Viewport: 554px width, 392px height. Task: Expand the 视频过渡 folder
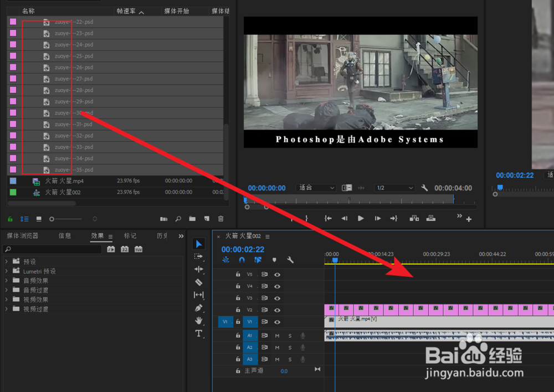point(6,309)
